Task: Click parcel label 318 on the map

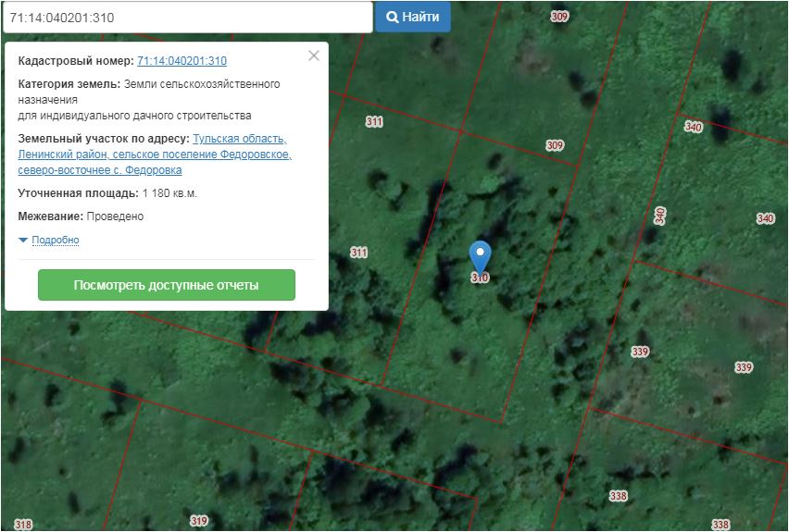Action: [23, 525]
